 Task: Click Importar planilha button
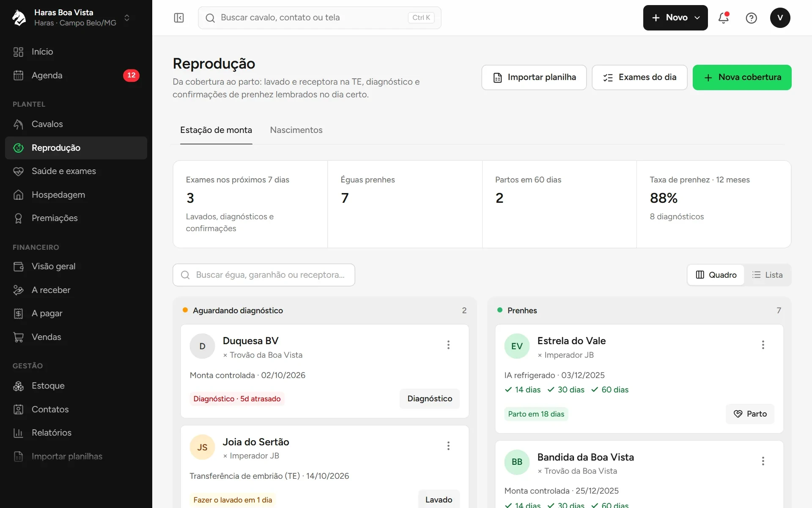[x=534, y=77]
